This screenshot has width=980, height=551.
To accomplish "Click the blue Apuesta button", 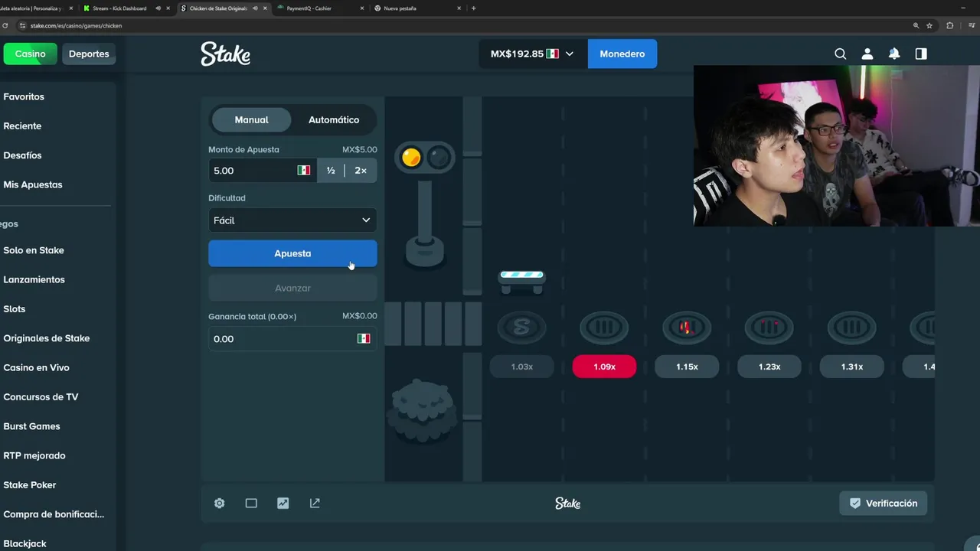I will point(292,253).
